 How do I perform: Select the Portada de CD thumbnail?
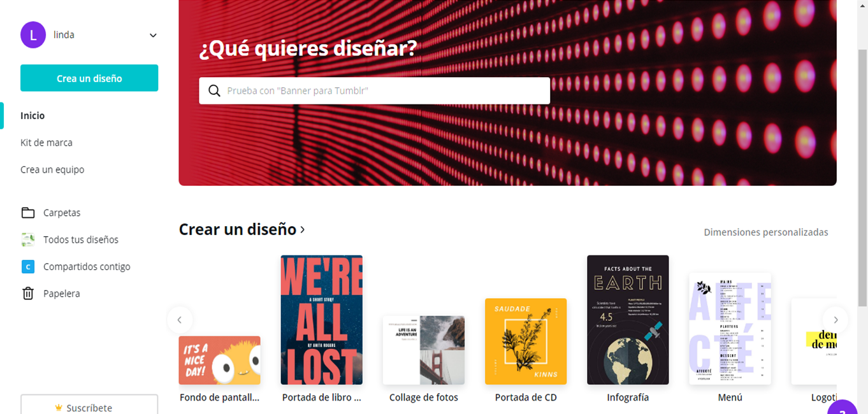[526, 341]
